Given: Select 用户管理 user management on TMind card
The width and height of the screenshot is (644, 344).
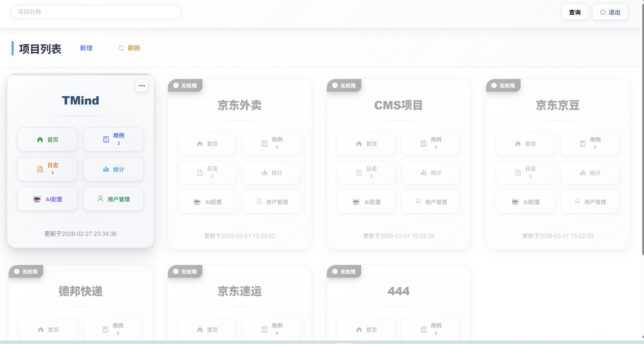Looking at the screenshot, I should point(113,199).
